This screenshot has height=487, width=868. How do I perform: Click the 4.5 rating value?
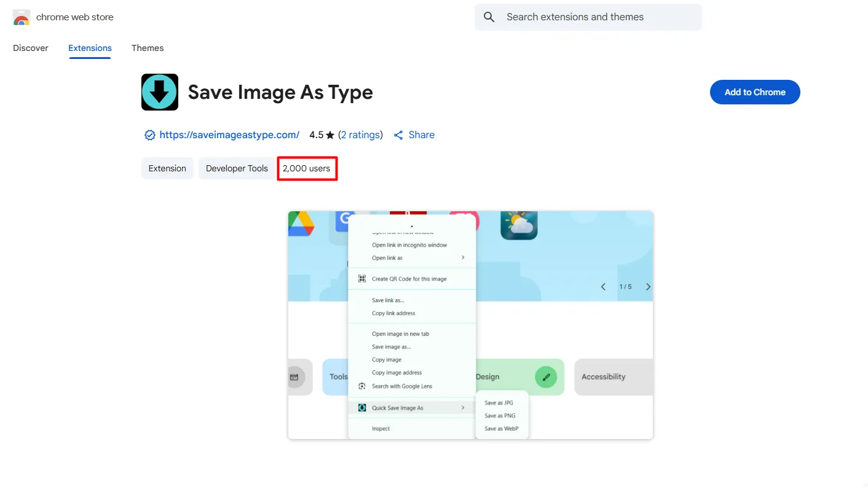point(316,135)
